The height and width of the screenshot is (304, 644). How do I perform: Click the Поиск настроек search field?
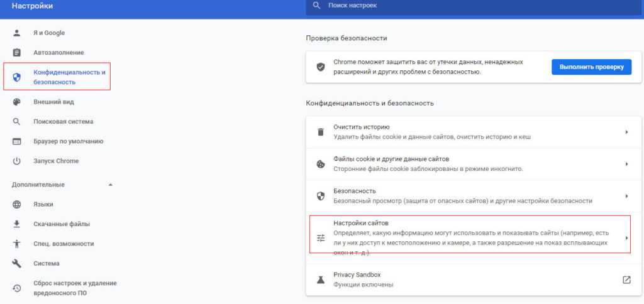click(x=440, y=6)
